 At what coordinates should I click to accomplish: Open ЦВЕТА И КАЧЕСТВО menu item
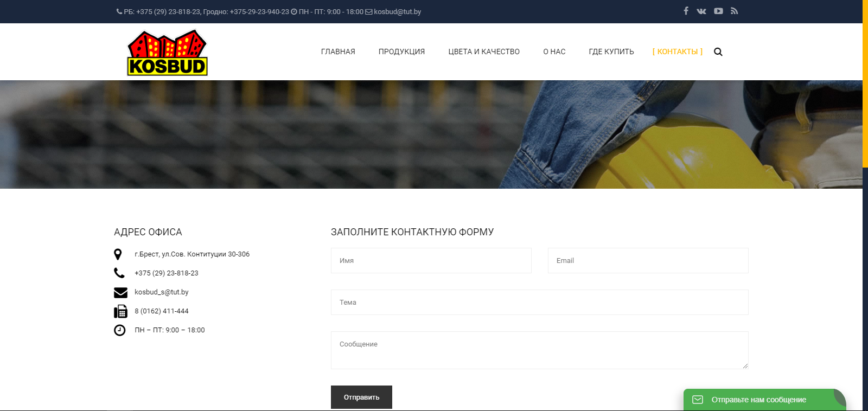pyautogui.click(x=484, y=52)
